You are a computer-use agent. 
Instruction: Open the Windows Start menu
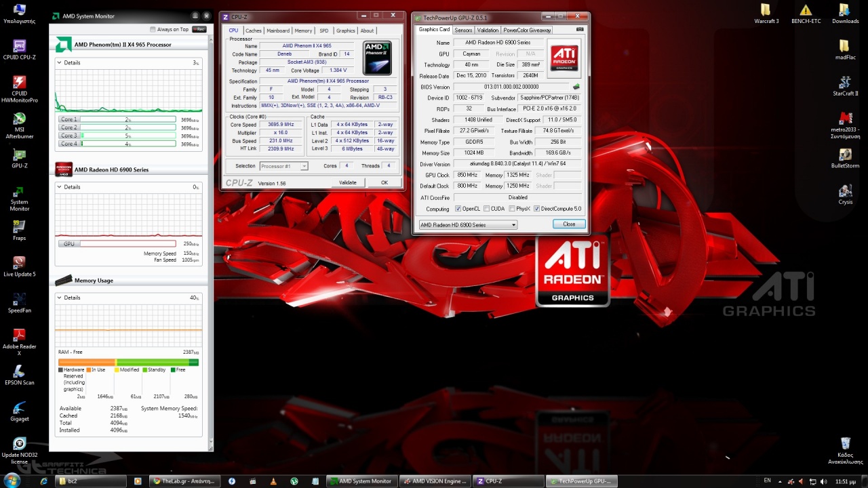point(12,481)
